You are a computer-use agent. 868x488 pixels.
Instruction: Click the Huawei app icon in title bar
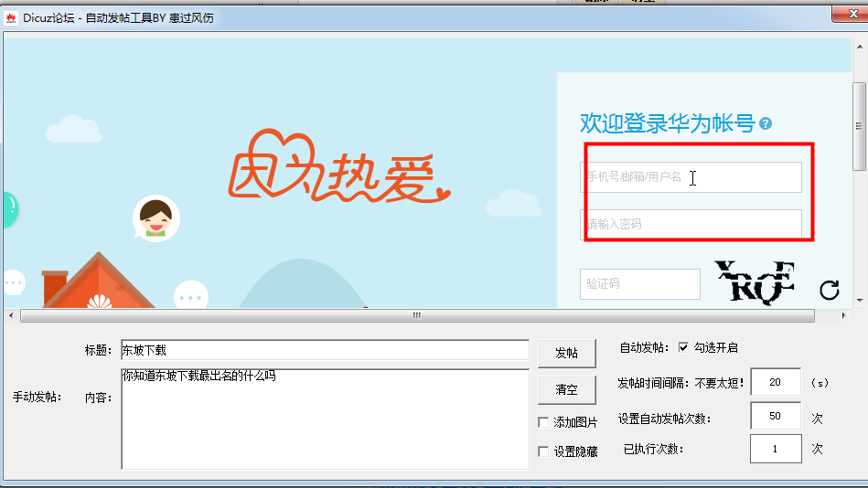10,17
